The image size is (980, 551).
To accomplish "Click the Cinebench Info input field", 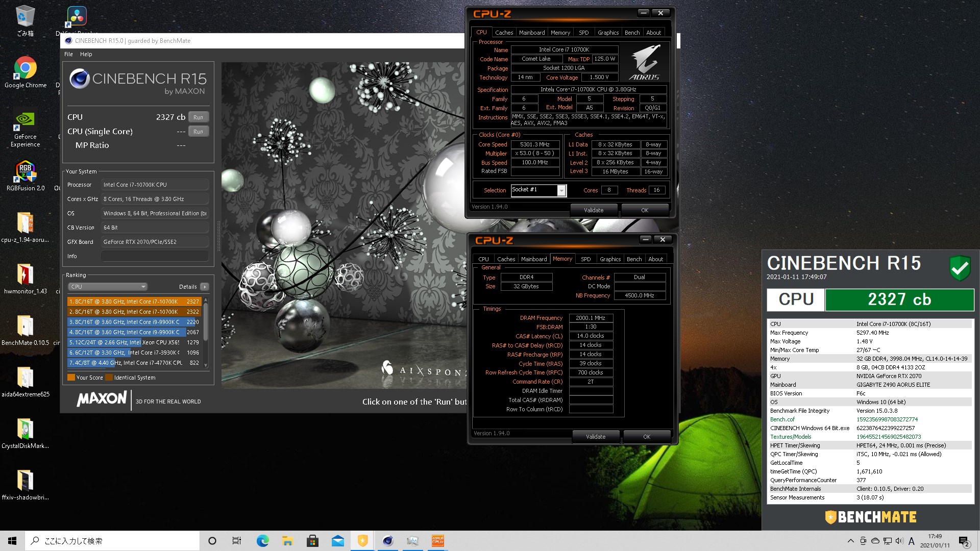I will tap(155, 256).
